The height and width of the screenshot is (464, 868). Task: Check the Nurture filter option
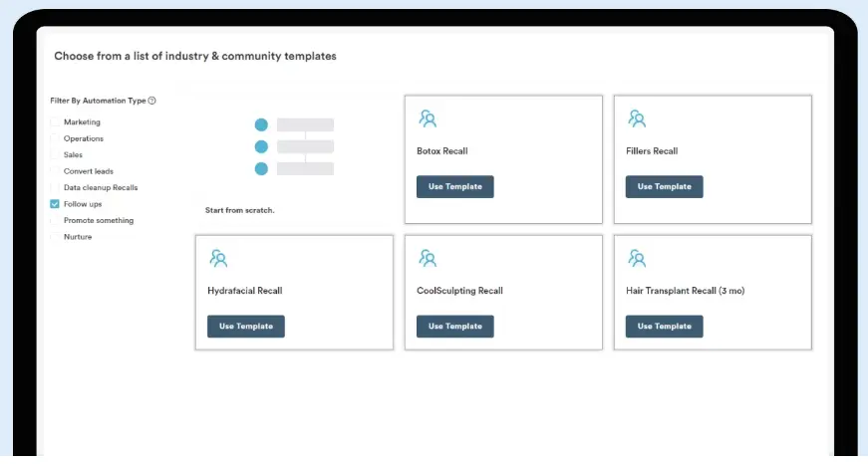tap(55, 237)
